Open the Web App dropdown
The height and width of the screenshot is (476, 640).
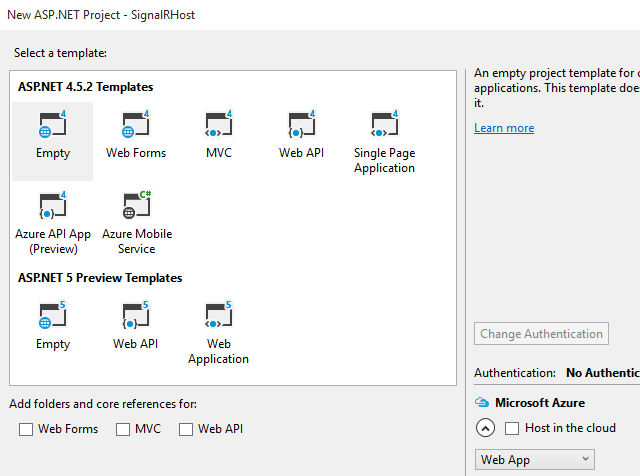(535, 460)
